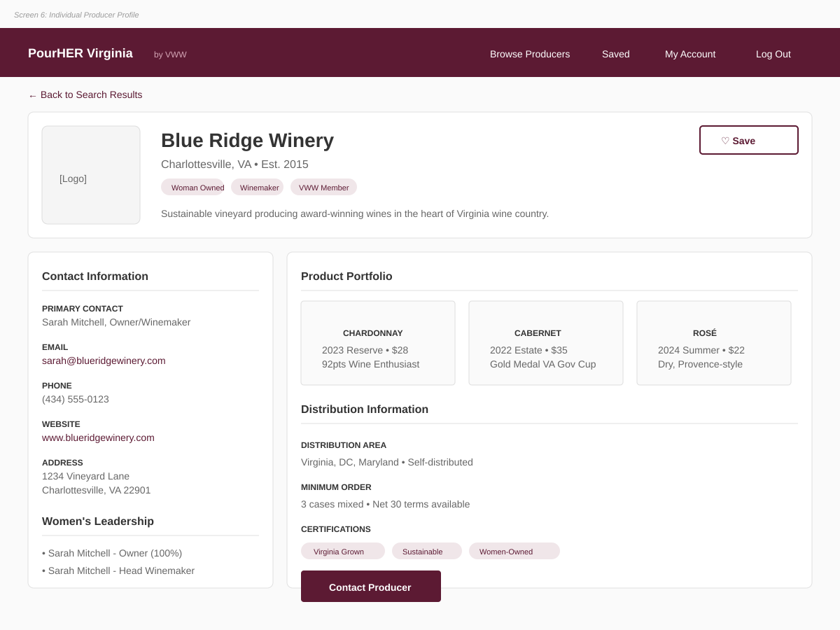This screenshot has width=840, height=630.
Task: Open Browse Producers in the nav
Action: click(x=530, y=54)
